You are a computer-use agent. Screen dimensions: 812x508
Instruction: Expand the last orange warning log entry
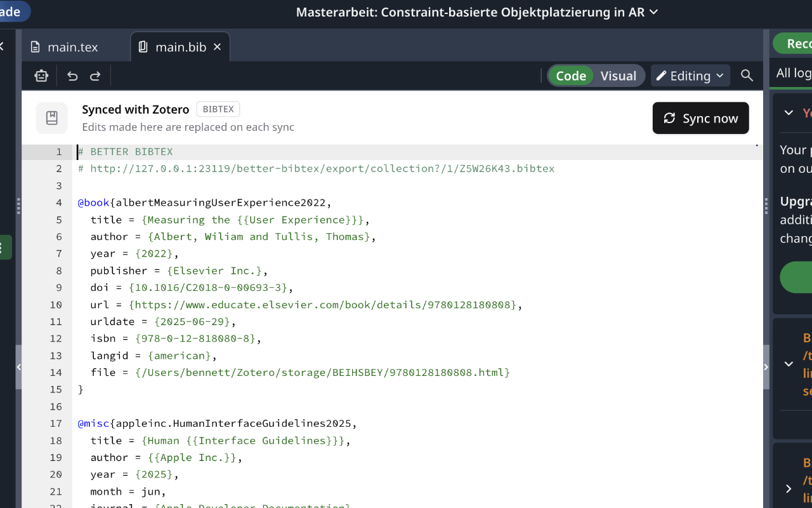(789, 488)
